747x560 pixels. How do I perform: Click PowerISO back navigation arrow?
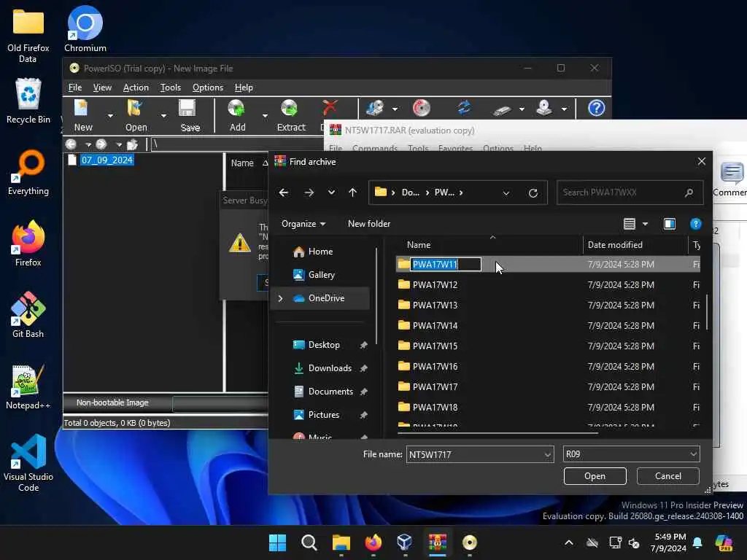click(71, 144)
